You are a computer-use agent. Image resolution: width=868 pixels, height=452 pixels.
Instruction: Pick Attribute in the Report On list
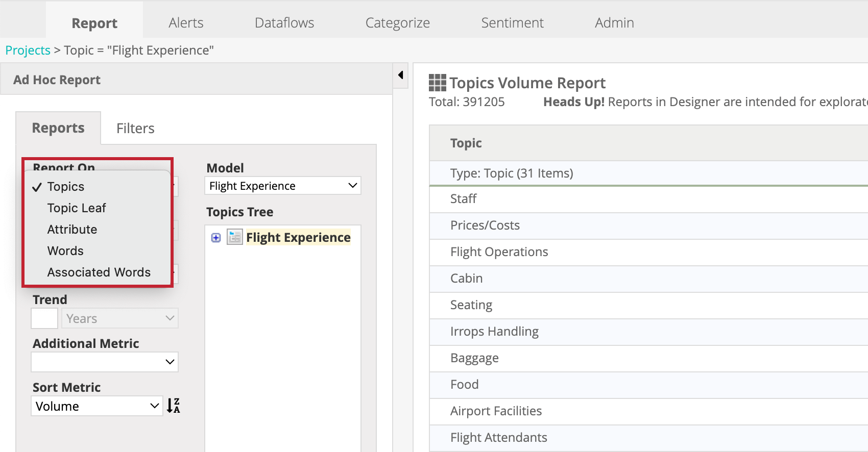click(x=72, y=230)
